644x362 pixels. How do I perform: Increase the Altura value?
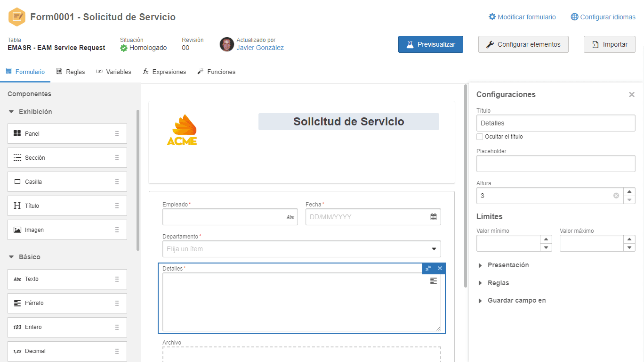click(x=629, y=192)
